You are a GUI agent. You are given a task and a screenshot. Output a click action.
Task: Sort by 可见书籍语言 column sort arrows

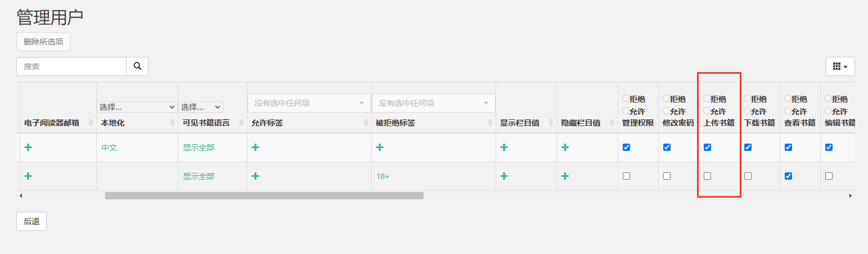pos(242,123)
